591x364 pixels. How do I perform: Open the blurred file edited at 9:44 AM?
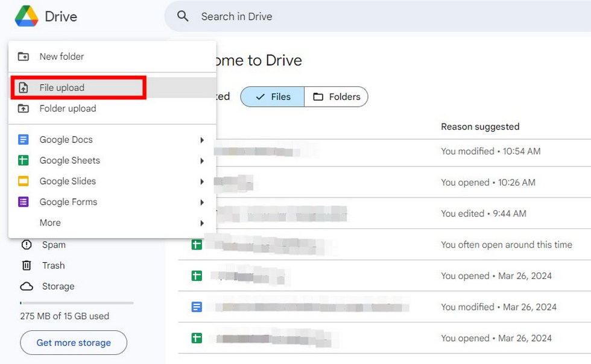pyautogui.click(x=282, y=214)
